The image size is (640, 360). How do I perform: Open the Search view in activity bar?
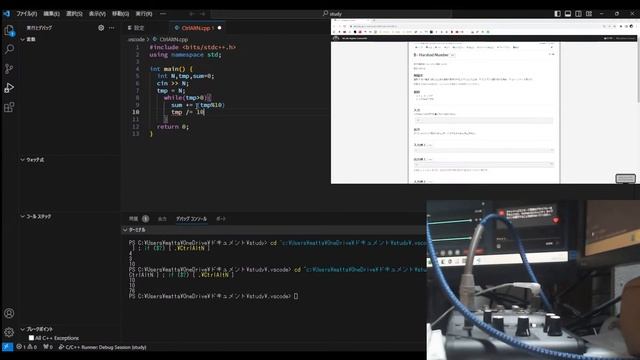(x=9, y=49)
